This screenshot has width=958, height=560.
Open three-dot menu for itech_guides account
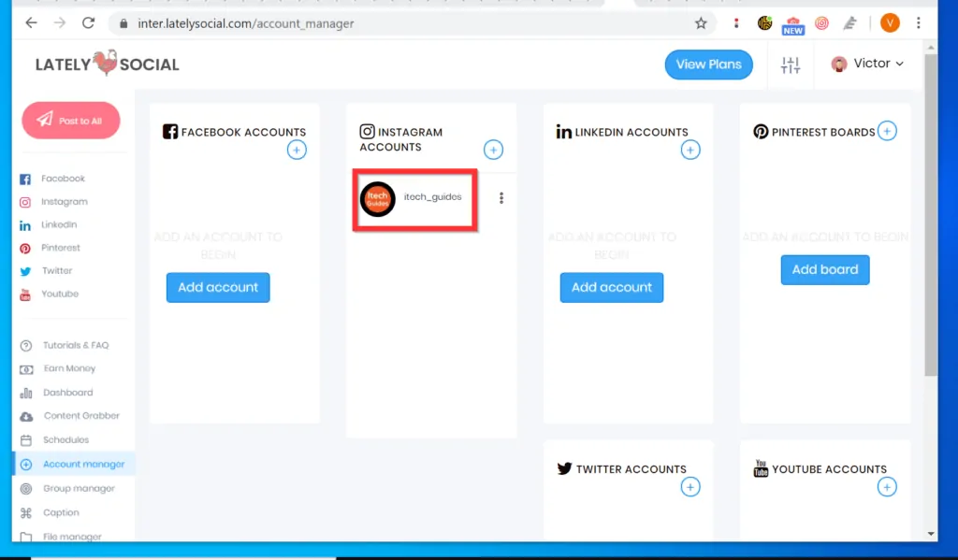tap(501, 198)
